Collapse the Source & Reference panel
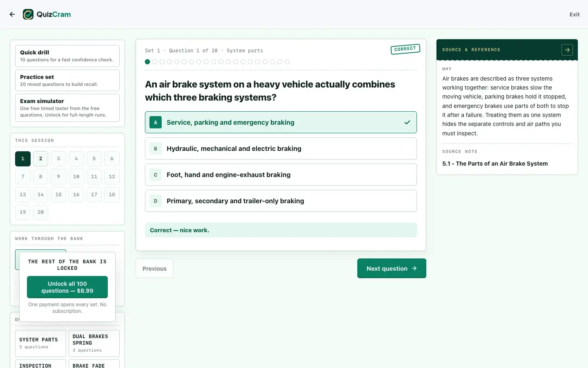The width and height of the screenshot is (588, 368). coord(567,50)
